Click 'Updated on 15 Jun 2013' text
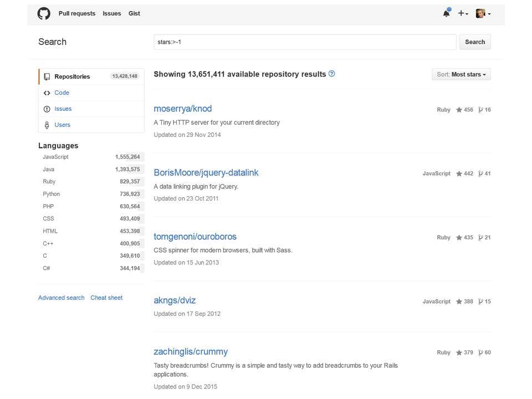 coord(186,262)
